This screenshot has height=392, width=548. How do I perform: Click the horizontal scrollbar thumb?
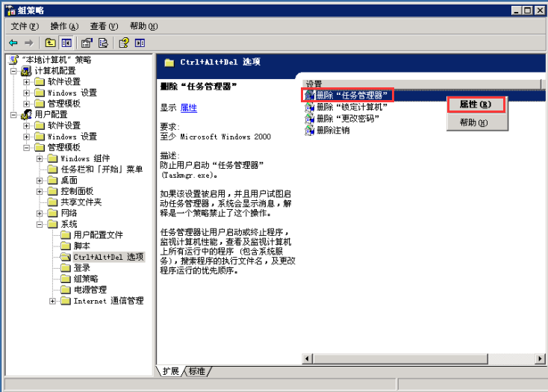click(400, 358)
